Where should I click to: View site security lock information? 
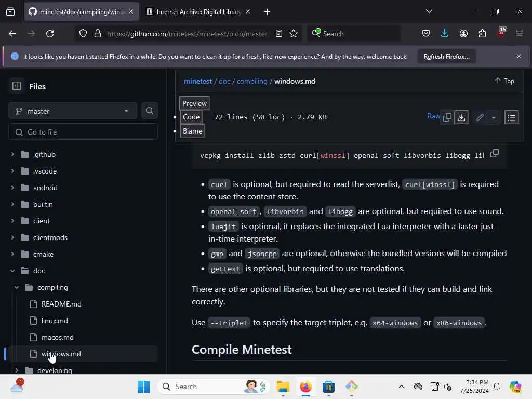click(x=98, y=34)
